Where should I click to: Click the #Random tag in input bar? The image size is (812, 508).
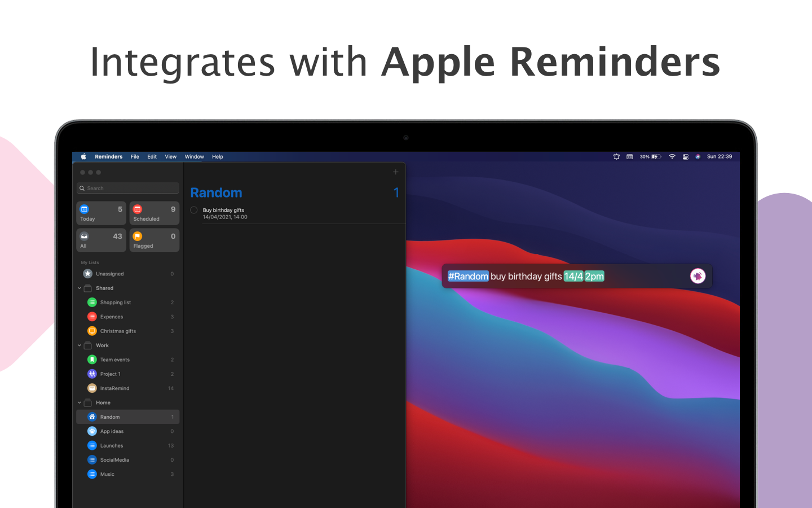click(468, 276)
